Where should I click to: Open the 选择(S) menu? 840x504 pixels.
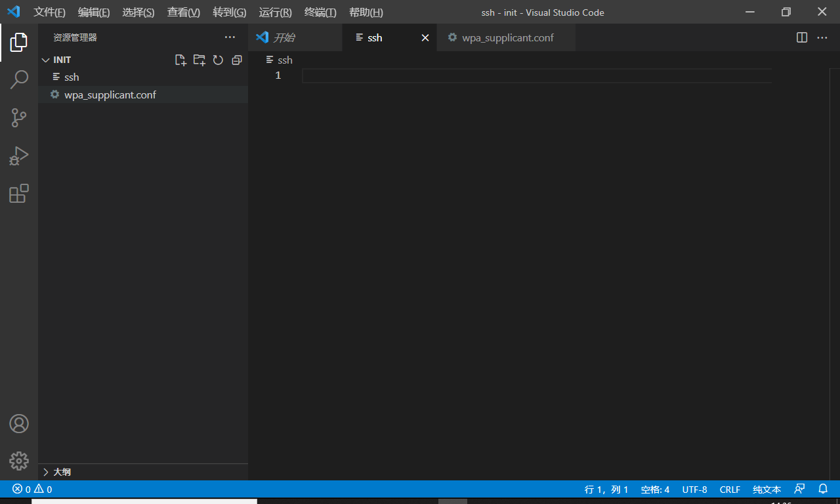coord(138,12)
